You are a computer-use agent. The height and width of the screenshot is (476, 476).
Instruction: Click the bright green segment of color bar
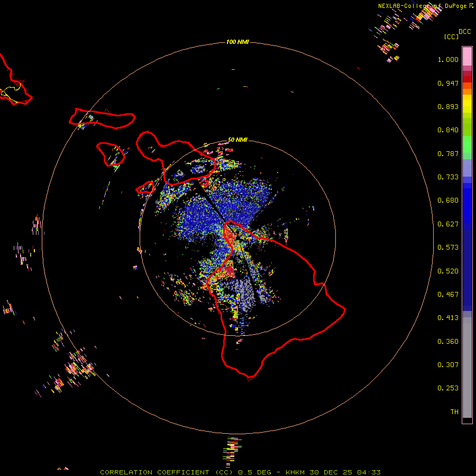[467, 144]
